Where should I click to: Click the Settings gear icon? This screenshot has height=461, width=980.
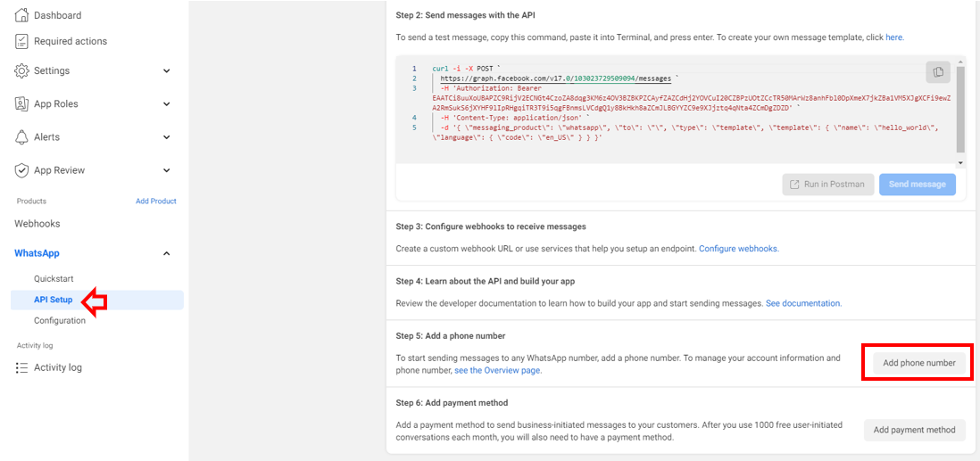(x=21, y=70)
